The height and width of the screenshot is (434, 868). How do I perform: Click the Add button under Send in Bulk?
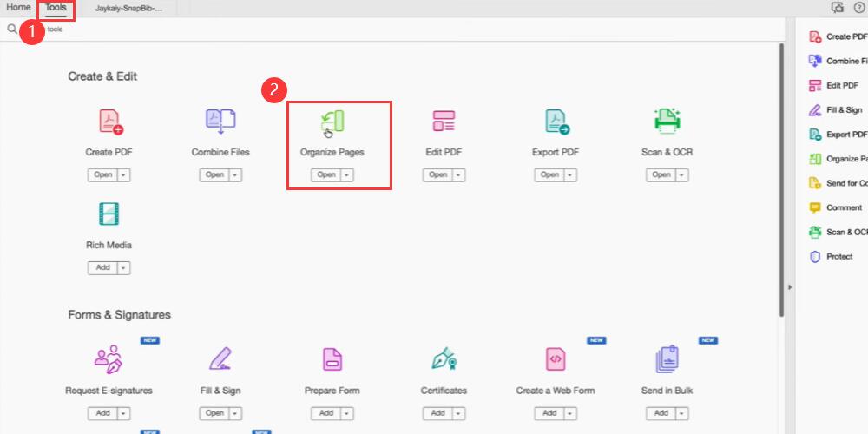coord(661,413)
